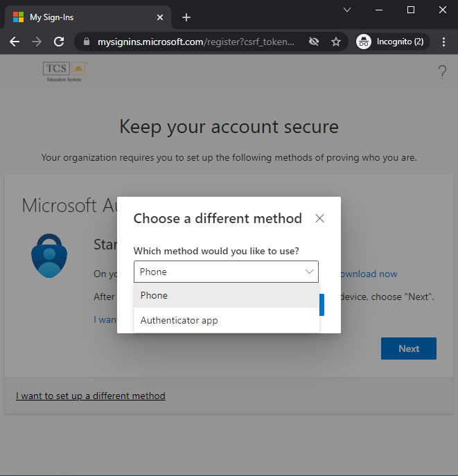458x476 pixels.
Task: Click I want to set up a different method
Action: [91, 396]
